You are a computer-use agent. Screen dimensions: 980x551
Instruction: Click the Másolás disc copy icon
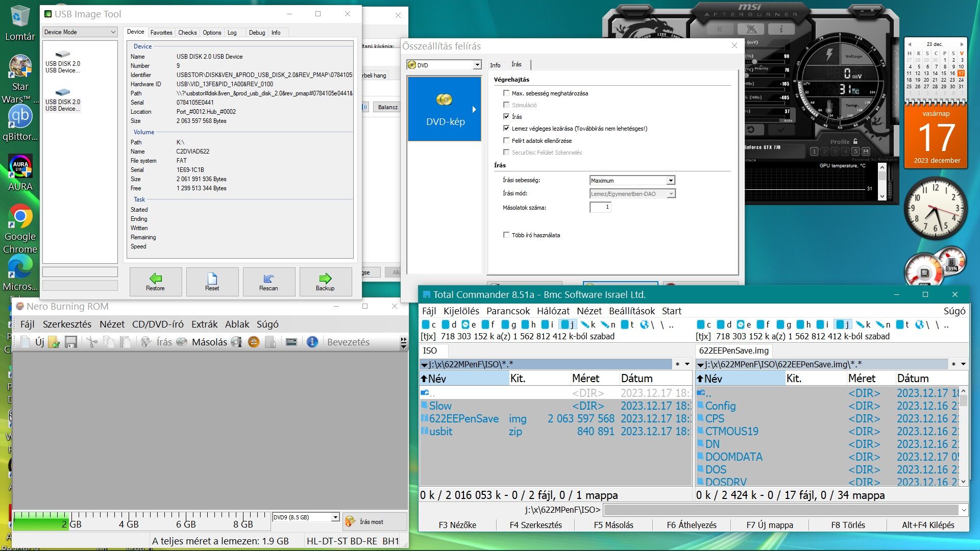(181, 342)
